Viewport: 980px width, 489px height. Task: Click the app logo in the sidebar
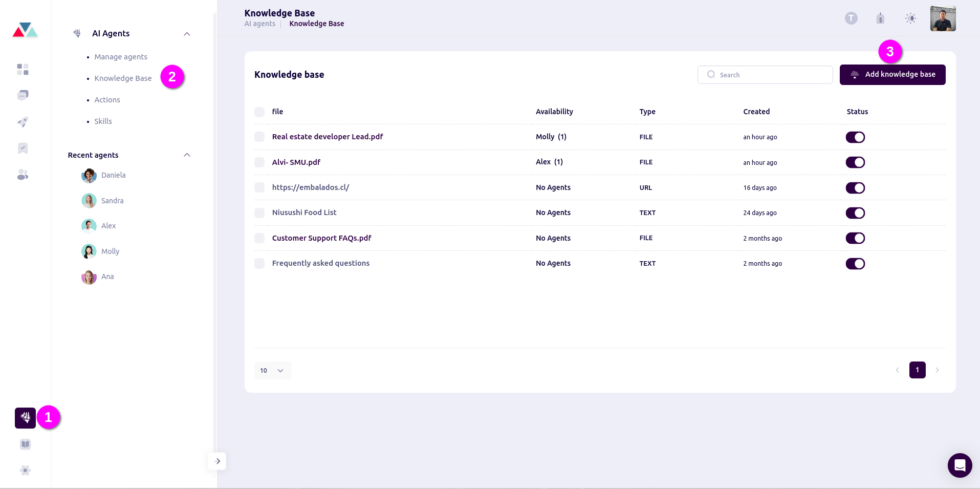25,30
